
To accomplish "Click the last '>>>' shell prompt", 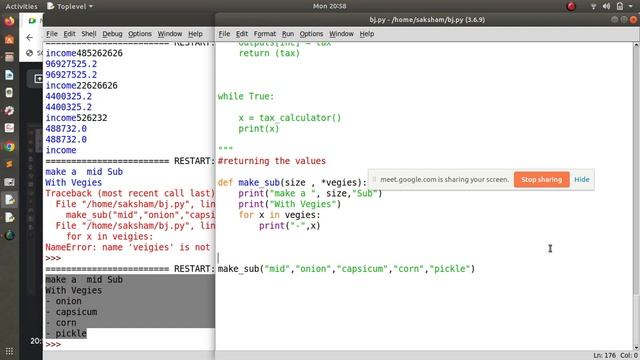I will click(53, 344).
